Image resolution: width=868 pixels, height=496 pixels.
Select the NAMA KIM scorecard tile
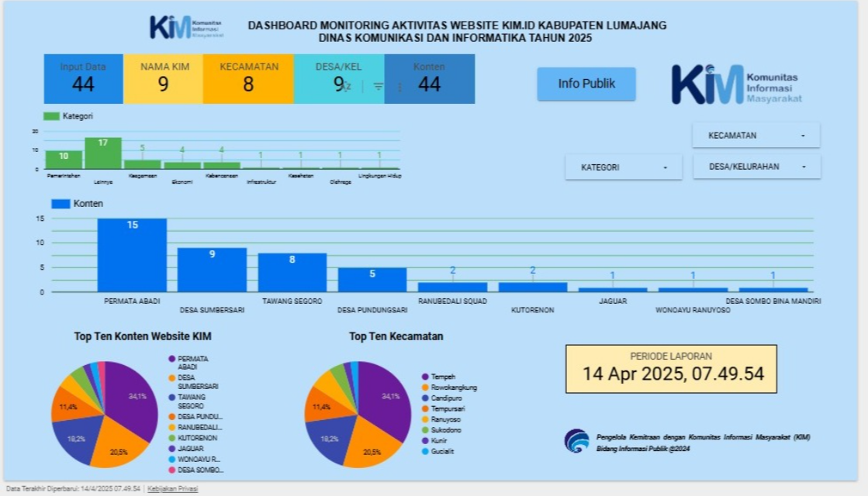pos(163,79)
